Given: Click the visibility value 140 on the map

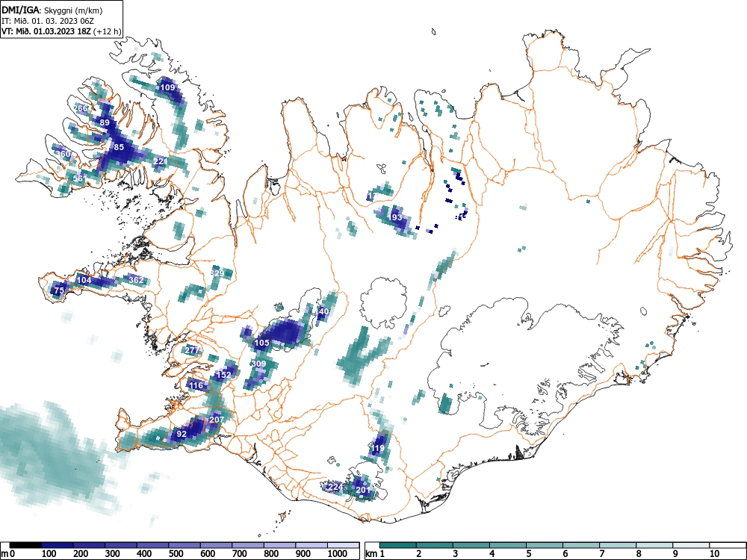Looking at the screenshot, I should [x=323, y=311].
